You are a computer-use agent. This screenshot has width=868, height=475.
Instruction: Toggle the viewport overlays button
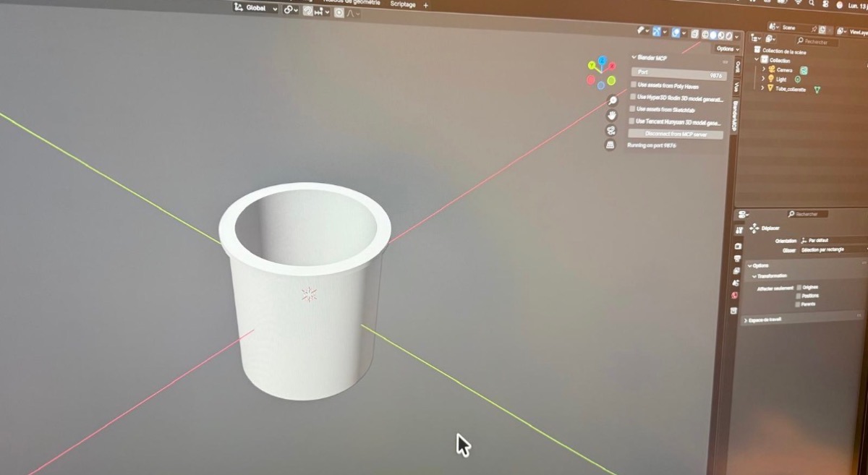pyautogui.click(x=678, y=32)
